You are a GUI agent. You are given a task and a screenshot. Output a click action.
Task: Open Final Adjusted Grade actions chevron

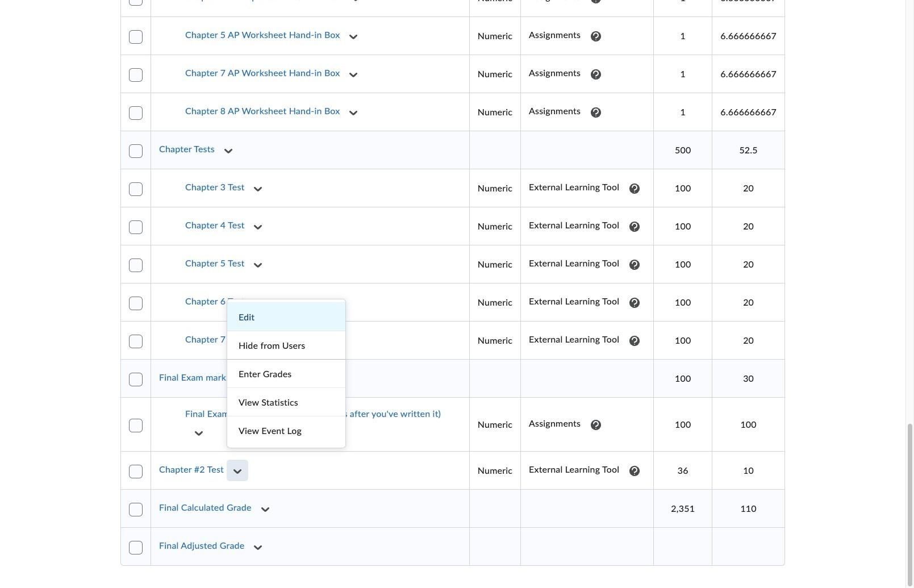coord(258,547)
